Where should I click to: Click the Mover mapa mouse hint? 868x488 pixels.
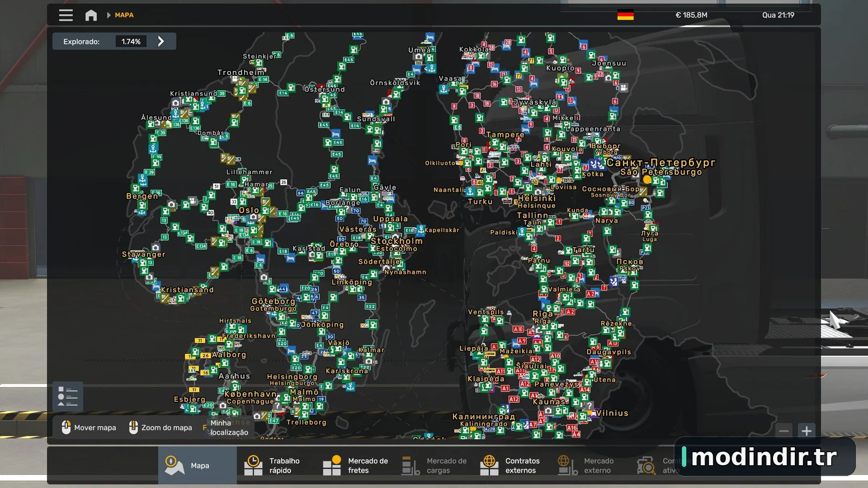coord(89,427)
